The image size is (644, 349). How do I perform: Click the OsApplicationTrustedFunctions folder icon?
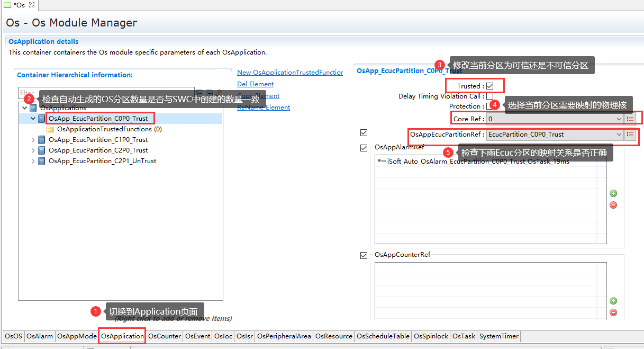tap(50, 129)
